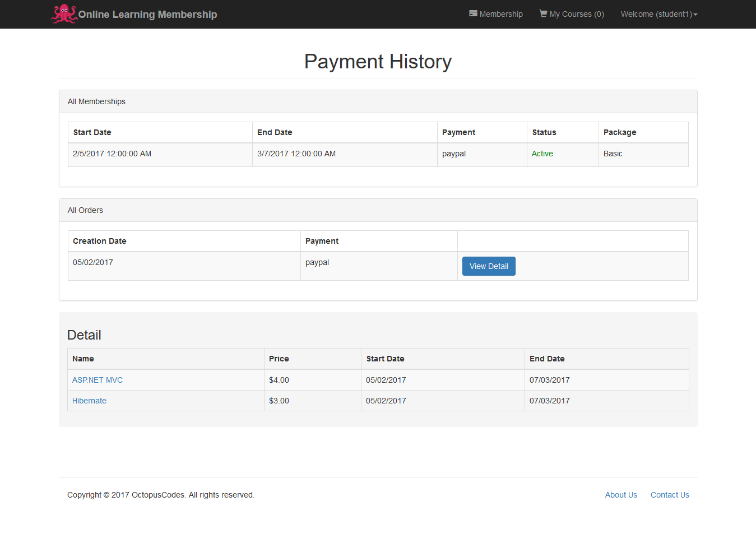Visit the About Us footer link

(621, 495)
